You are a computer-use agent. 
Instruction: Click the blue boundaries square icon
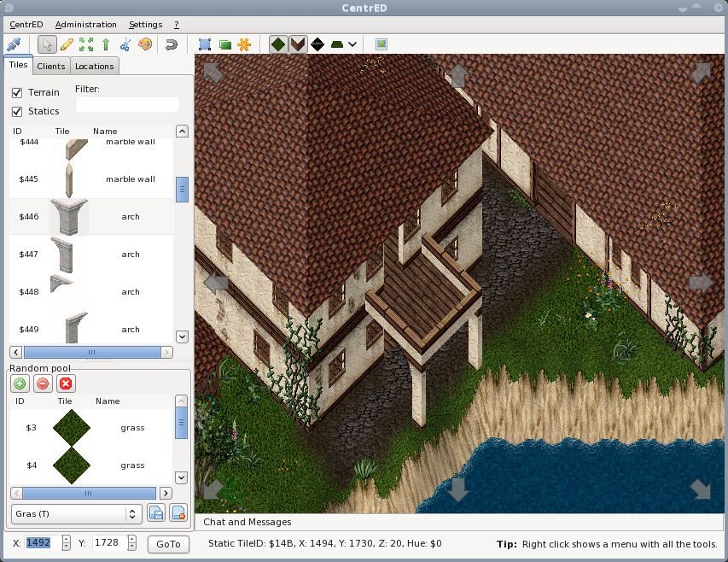(x=205, y=44)
